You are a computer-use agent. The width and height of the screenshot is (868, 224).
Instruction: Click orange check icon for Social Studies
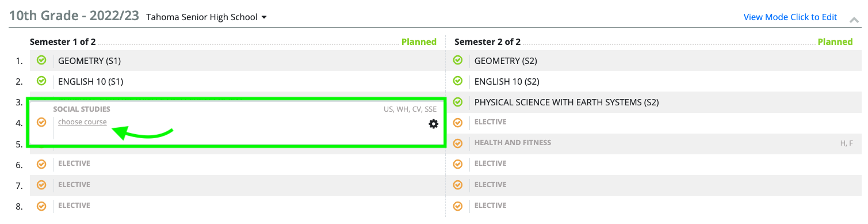pyautogui.click(x=41, y=122)
